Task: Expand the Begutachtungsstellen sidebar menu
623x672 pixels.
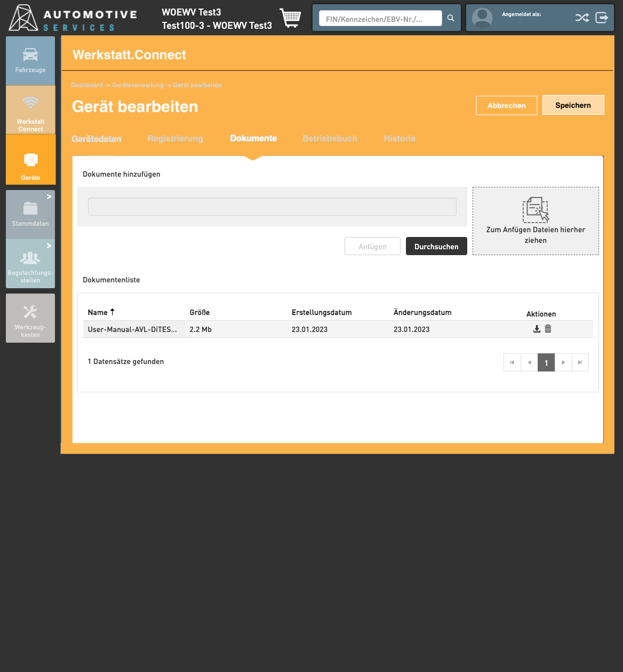Action: (30, 264)
